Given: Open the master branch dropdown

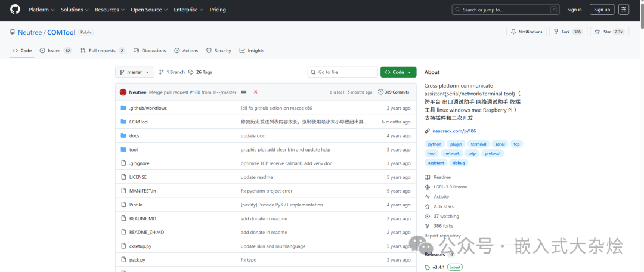Looking at the screenshot, I should coord(135,72).
